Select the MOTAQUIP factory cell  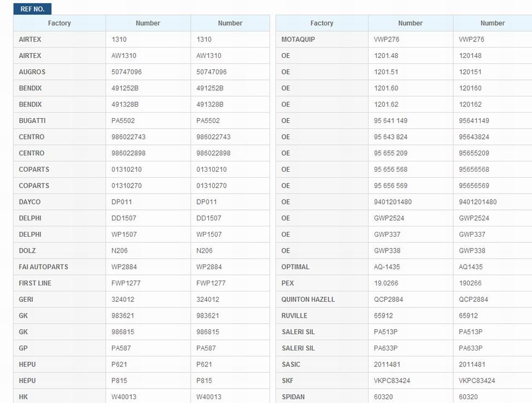321,39
